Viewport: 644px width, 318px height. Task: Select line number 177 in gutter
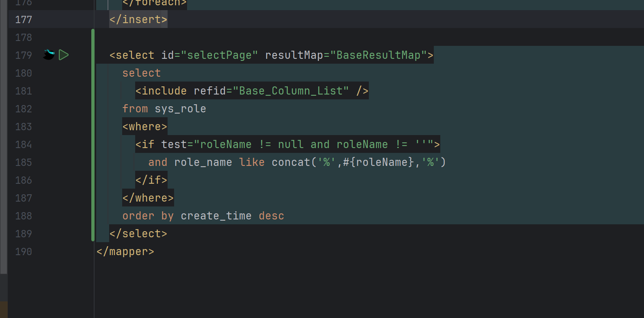[x=24, y=19]
